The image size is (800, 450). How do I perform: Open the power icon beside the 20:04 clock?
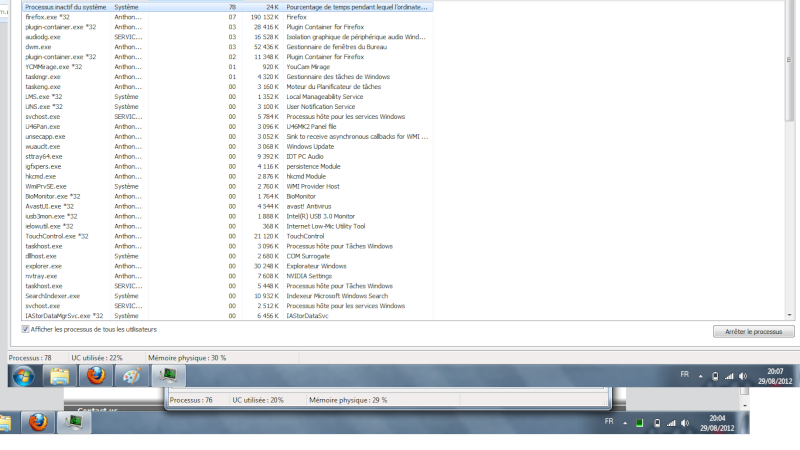tap(657, 423)
